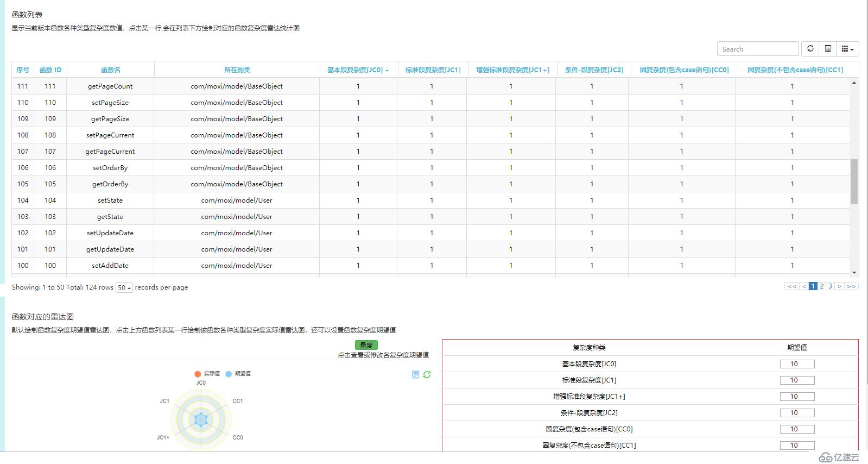Select the setPageSize row
This screenshot has width=868, height=464.
point(430,103)
